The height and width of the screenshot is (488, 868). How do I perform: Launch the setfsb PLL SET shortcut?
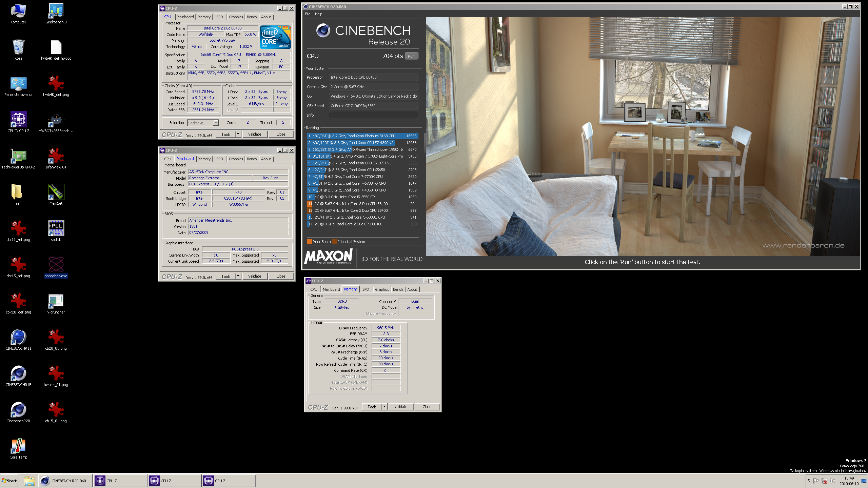tap(56, 231)
